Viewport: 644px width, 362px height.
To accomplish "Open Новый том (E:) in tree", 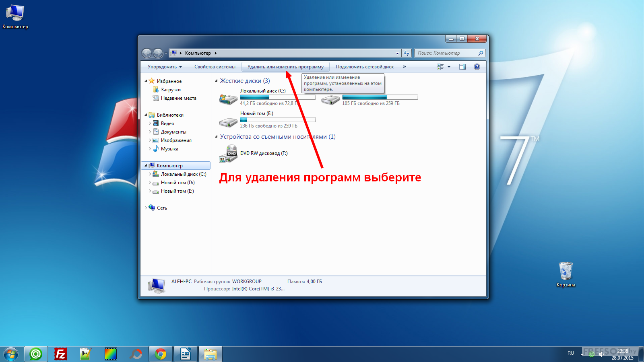I will tap(177, 191).
